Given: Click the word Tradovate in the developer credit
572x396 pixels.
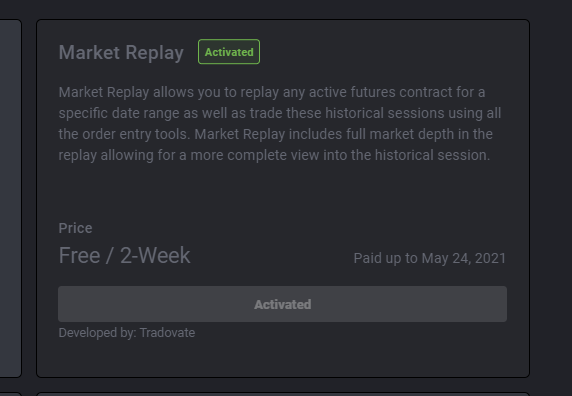Looking at the screenshot, I should point(167,333).
